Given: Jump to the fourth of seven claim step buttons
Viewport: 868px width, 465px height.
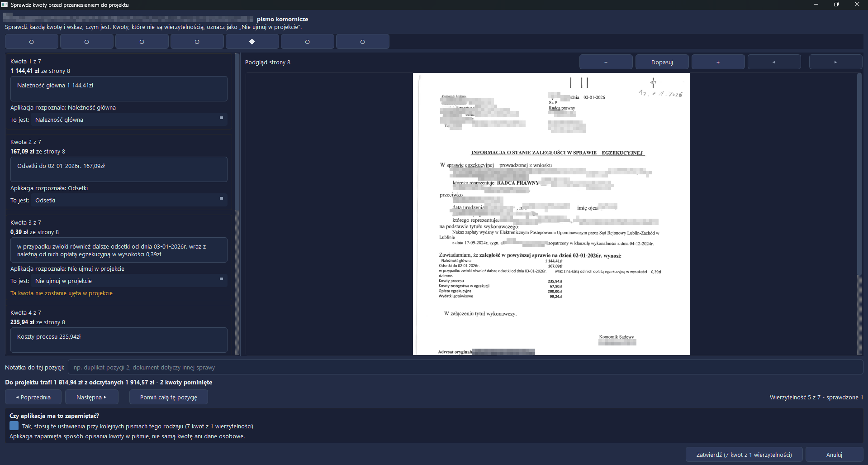Looking at the screenshot, I should (x=197, y=42).
